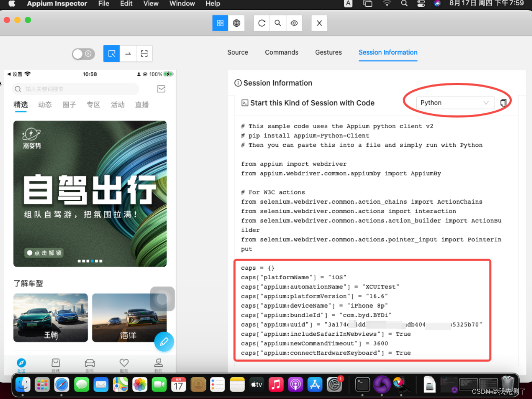Image resolution: width=532 pixels, height=399 pixels.
Task: Click the Wi-Fi menu bar icon
Action: pos(387,4)
